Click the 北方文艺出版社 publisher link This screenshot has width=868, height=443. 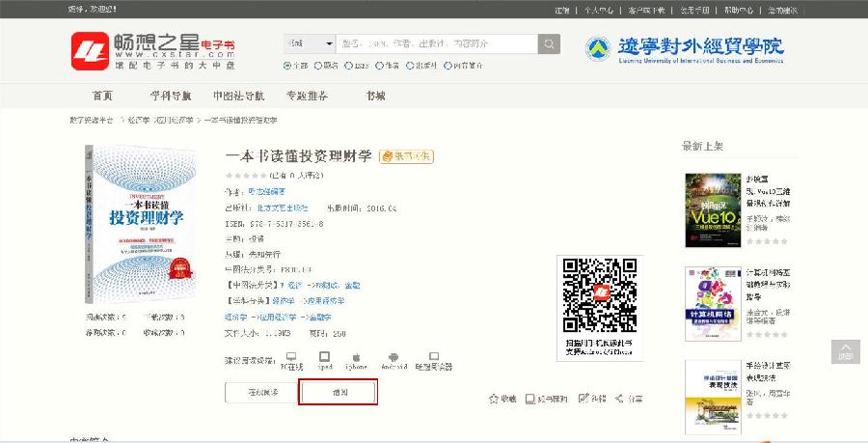point(283,208)
